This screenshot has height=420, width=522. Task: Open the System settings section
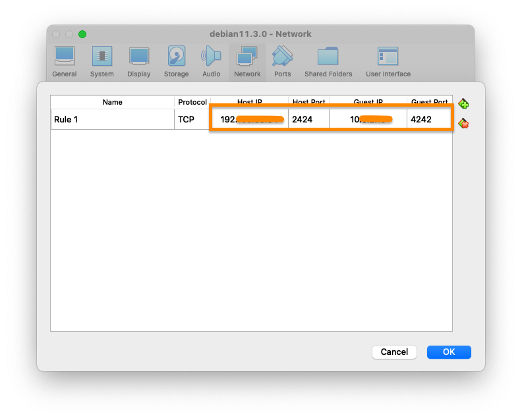[102, 62]
